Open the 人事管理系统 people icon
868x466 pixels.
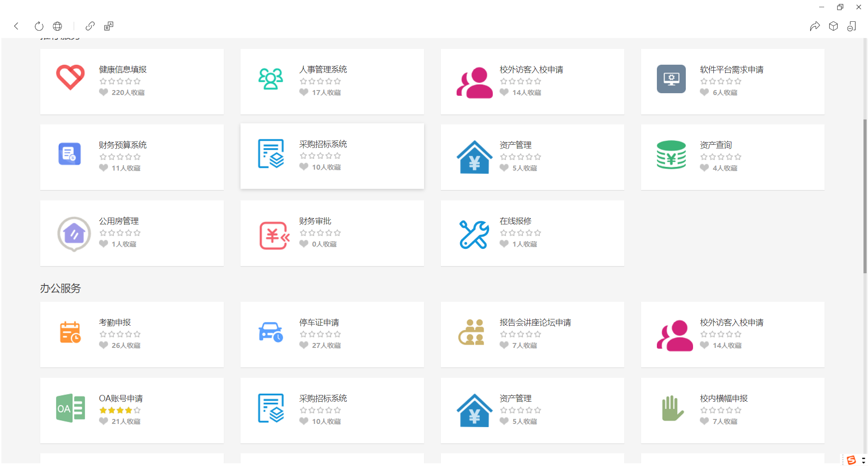[x=271, y=79]
